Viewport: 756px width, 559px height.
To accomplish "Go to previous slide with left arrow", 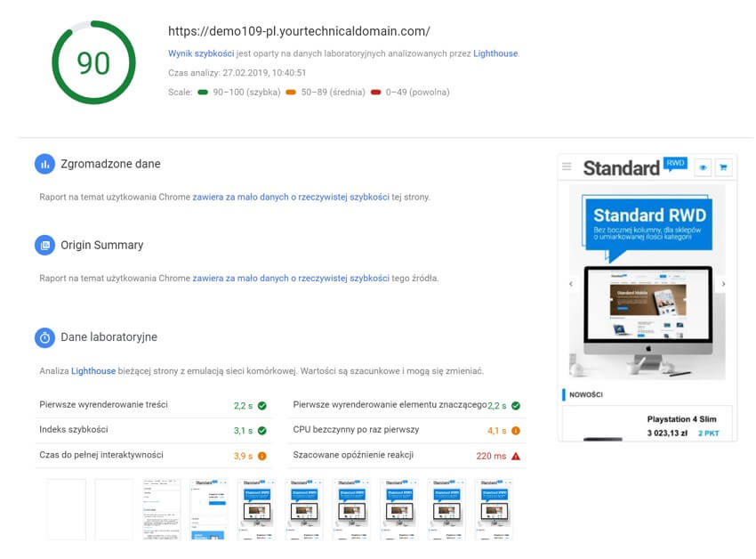I will [571, 284].
